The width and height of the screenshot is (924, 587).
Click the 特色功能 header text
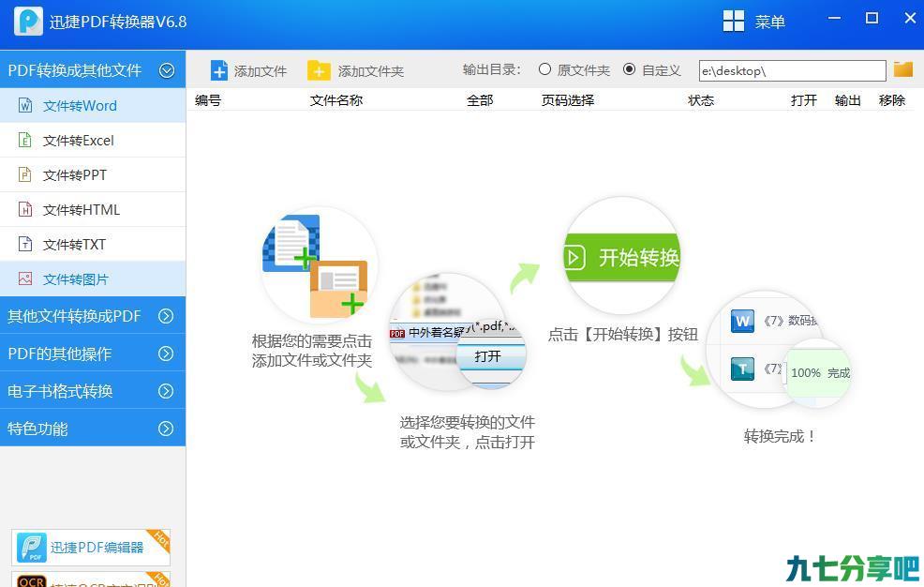pos(37,429)
